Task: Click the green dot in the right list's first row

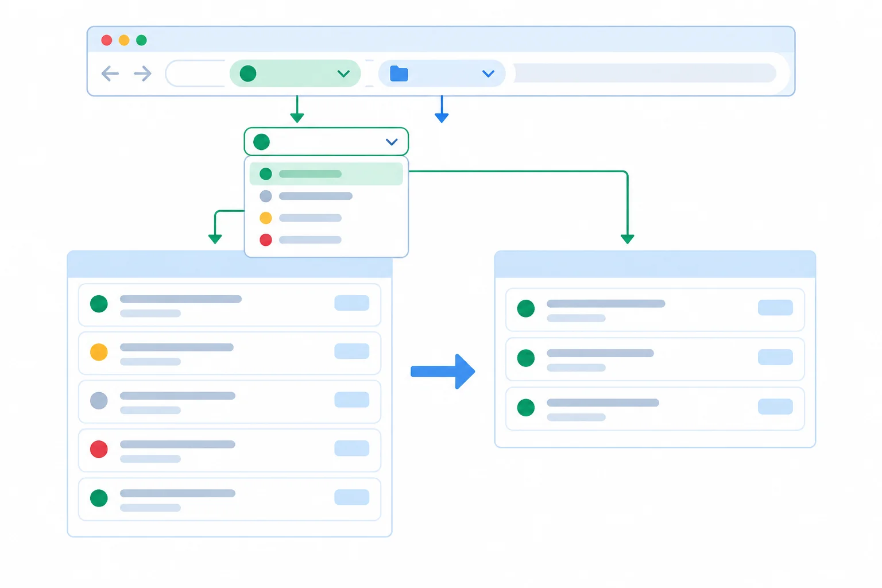Action: coord(526,308)
